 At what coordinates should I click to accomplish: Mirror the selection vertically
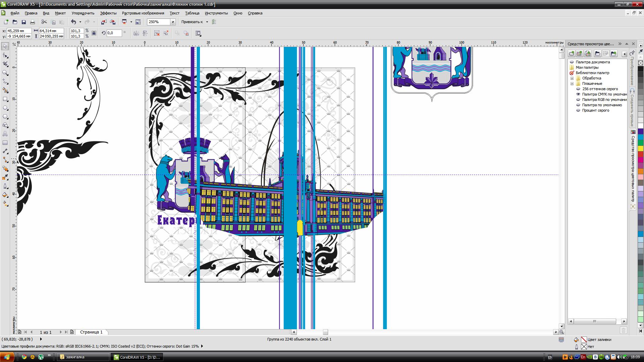pos(145,33)
